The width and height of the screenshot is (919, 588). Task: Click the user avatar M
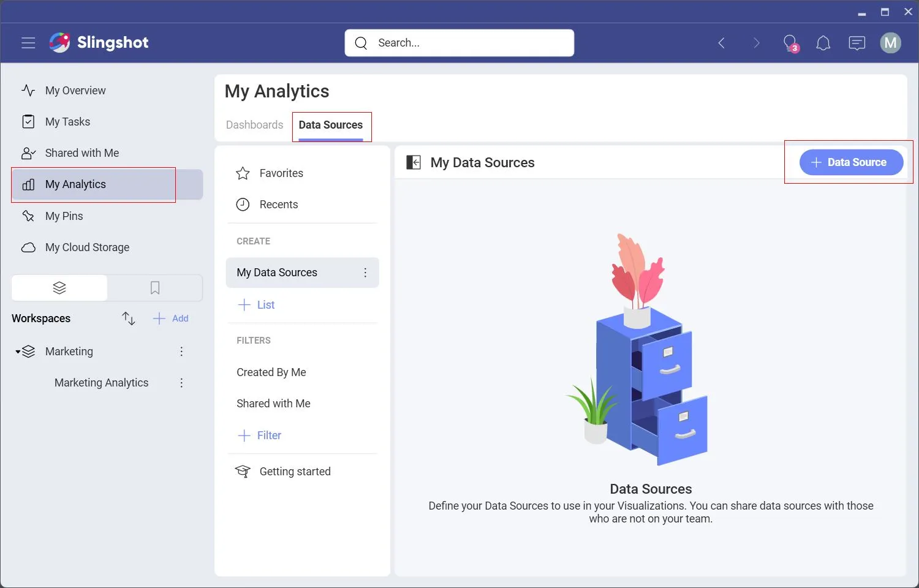(x=890, y=43)
